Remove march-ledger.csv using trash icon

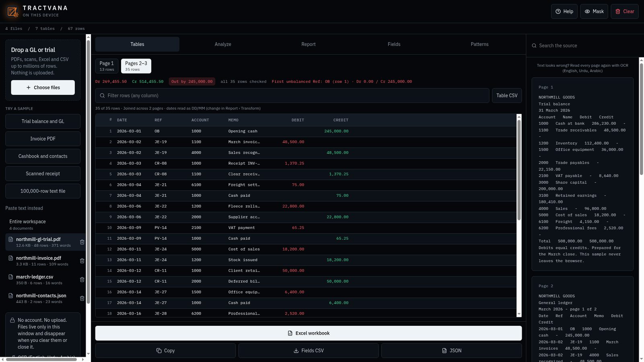(82, 280)
